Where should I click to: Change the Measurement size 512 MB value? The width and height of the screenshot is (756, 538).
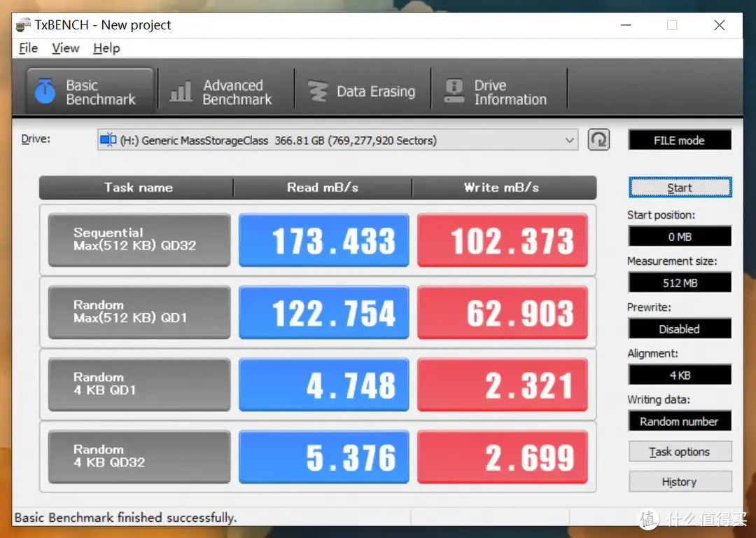point(680,283)
